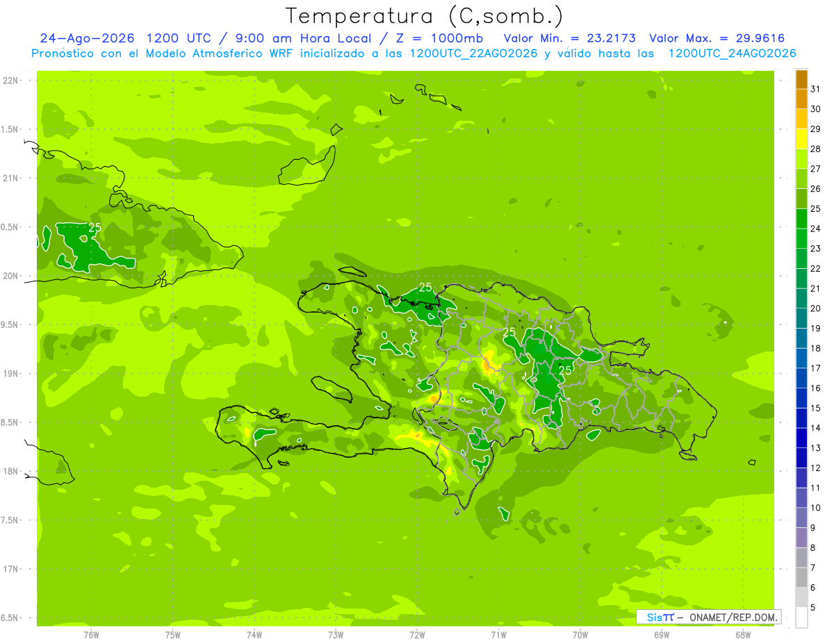Pick the yellow swatch between colorbar 28 and 29
Screen dimensions: 834x644
pyautogui.click(x=801, y=139)
